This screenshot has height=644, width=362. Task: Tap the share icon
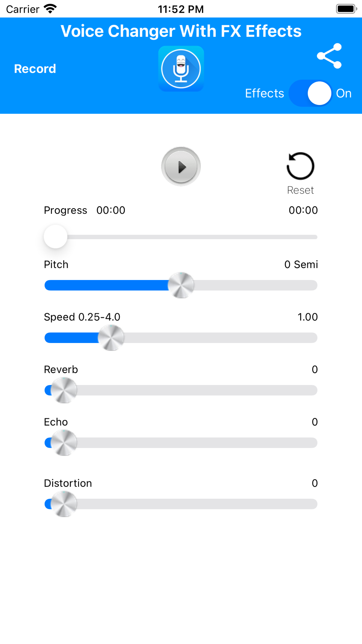(329, 56)
